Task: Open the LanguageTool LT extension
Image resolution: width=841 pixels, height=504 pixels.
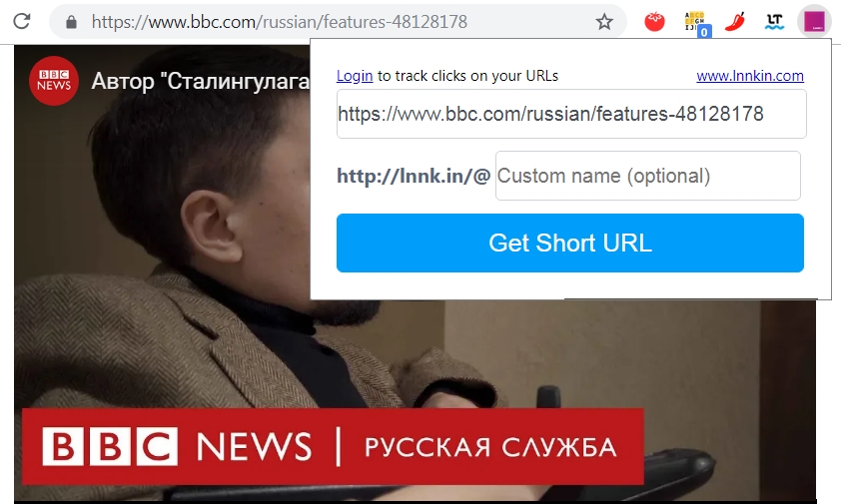Action: click(x=774, y=22)
